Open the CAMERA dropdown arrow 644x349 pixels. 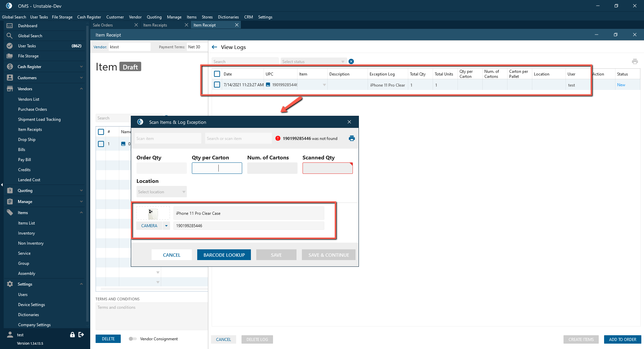[x=166, y=226]
